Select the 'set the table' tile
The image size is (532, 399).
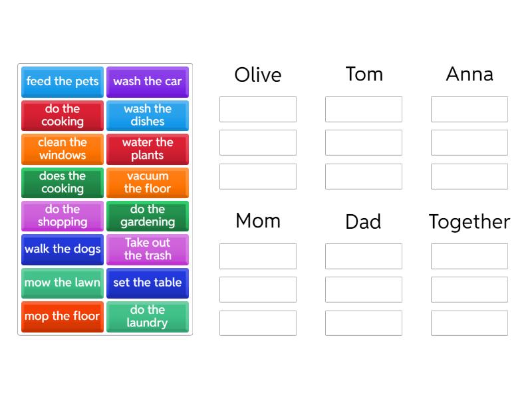tap(148, 283)
